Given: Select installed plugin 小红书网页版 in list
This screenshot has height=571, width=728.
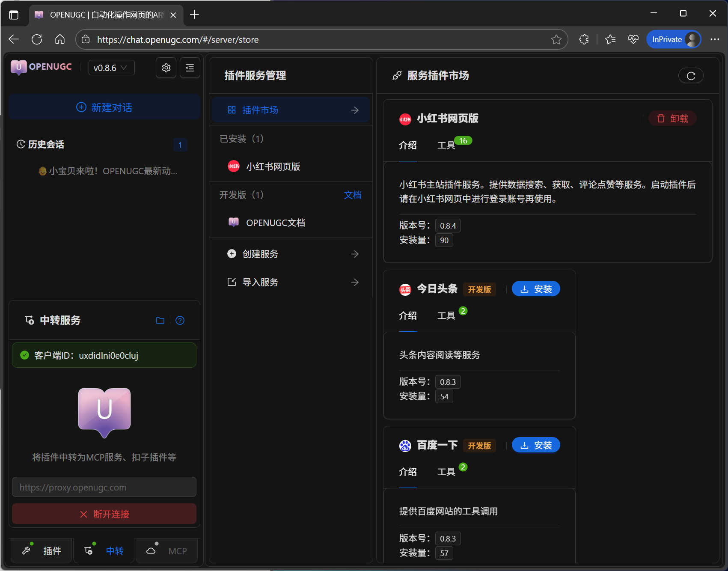Looking at the screenshot, I should 291,167.
